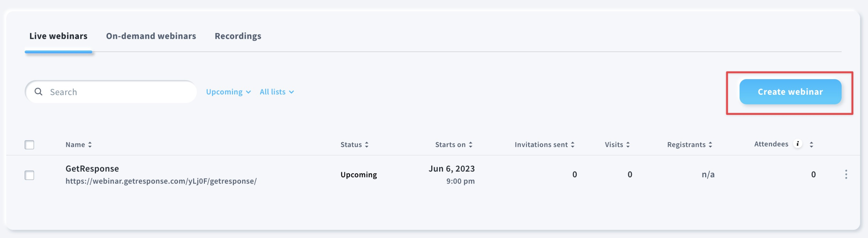This screenshot has width=868, height=238.
Task: Open the GetResponse webinar URL link
Action: pos(161,181)
